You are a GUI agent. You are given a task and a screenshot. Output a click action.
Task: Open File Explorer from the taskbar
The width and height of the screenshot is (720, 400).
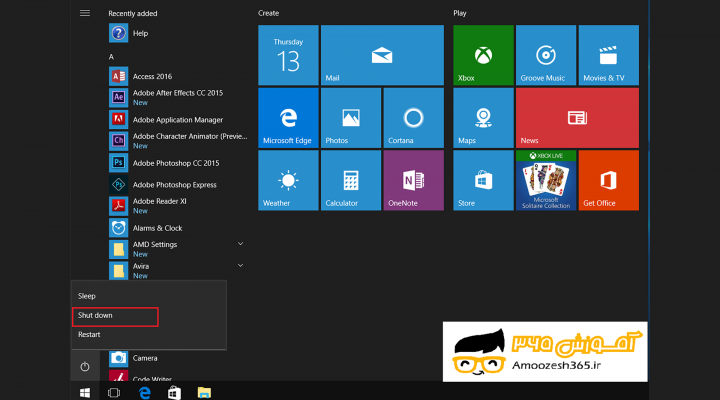pyautogui.click(x=204, y=393)
